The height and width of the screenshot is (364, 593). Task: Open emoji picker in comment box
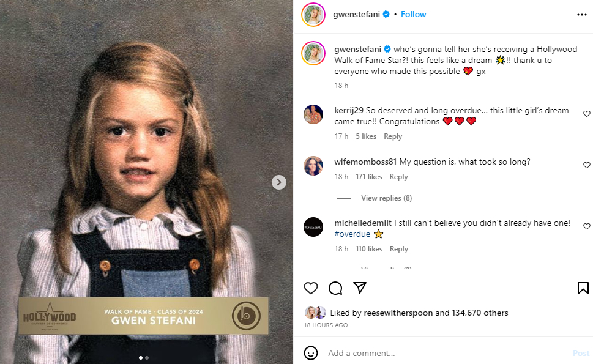click(x=311, y=353)
